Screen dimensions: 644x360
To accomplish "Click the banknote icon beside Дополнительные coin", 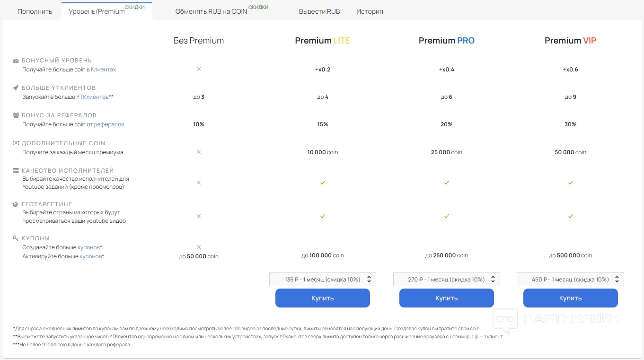I will [16, 143].
